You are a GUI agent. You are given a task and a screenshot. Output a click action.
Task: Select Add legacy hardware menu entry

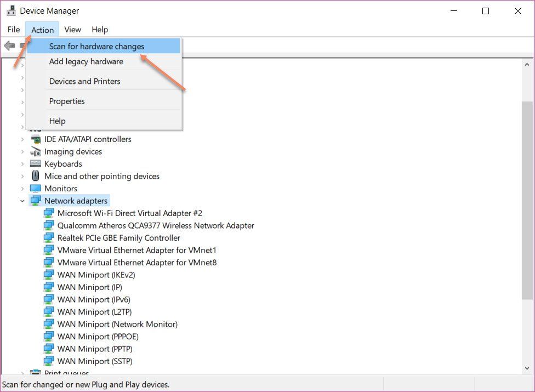pyautogui.click(x=86, y=61)
